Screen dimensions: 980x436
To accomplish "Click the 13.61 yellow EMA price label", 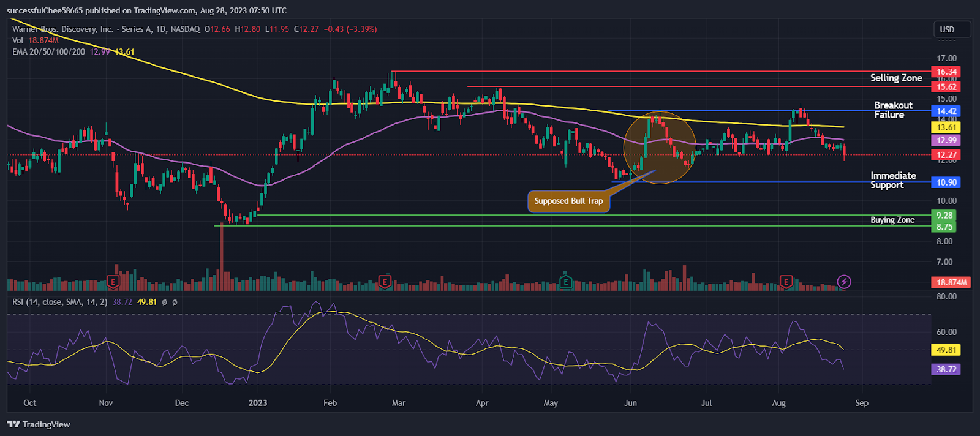I will pos(946,127).
